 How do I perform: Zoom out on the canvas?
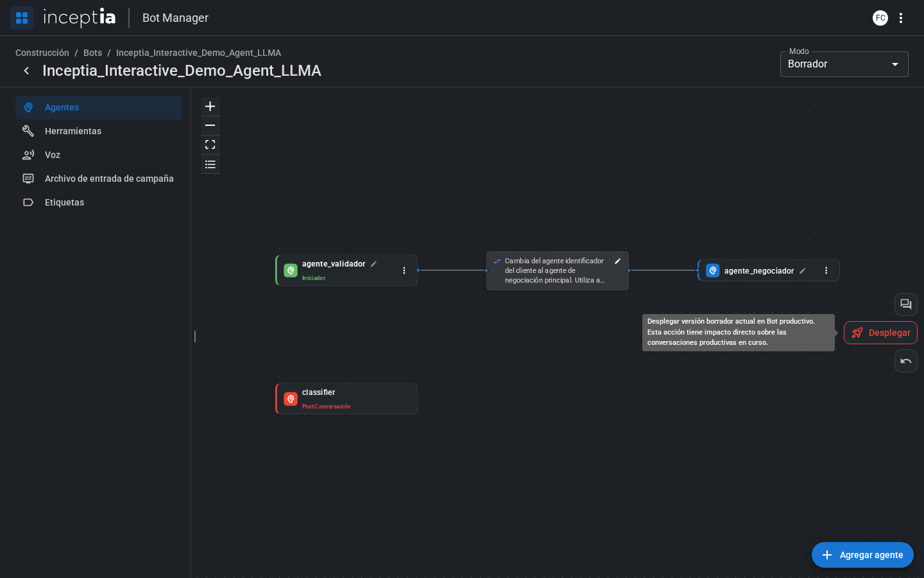(x=210, y=126)
